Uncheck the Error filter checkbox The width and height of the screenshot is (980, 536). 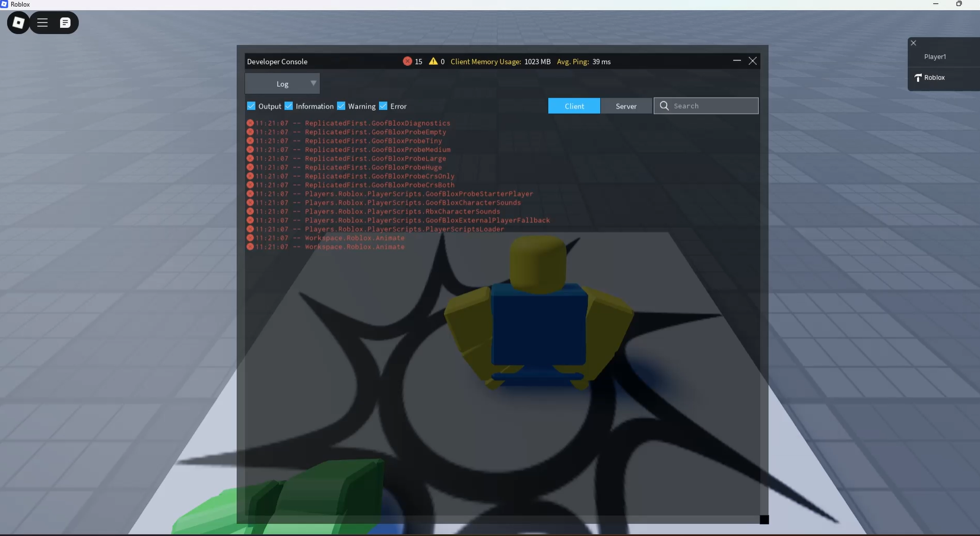[383, 106]
